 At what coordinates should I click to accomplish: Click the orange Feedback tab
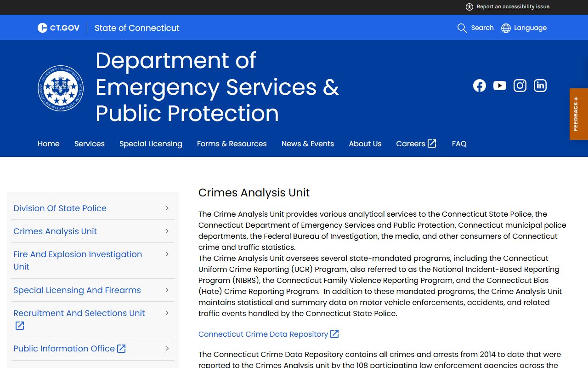pos(579,114)
